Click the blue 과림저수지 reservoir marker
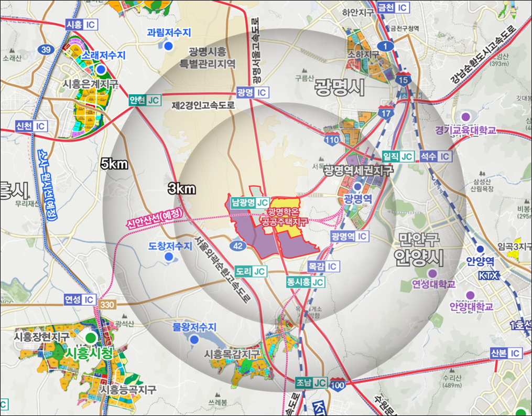This screenshot has height=416, width=532. point(168,46)
